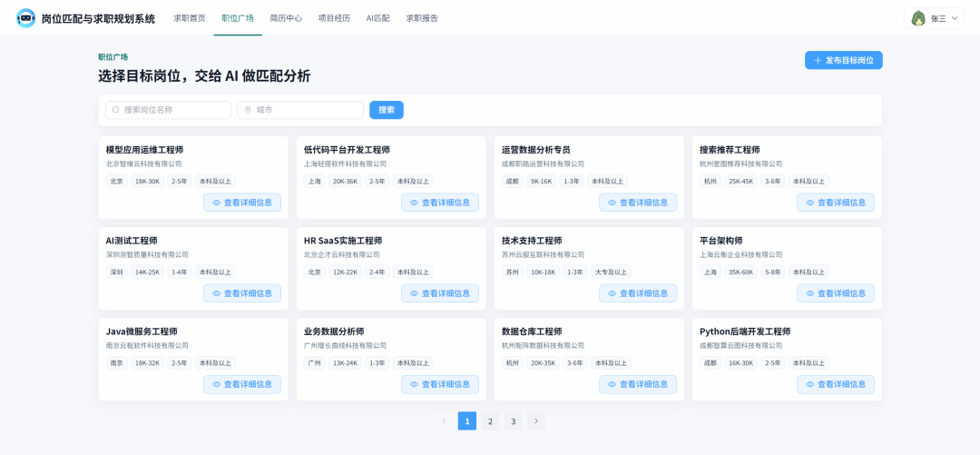Open the 求职首页 nav tab

190,18
